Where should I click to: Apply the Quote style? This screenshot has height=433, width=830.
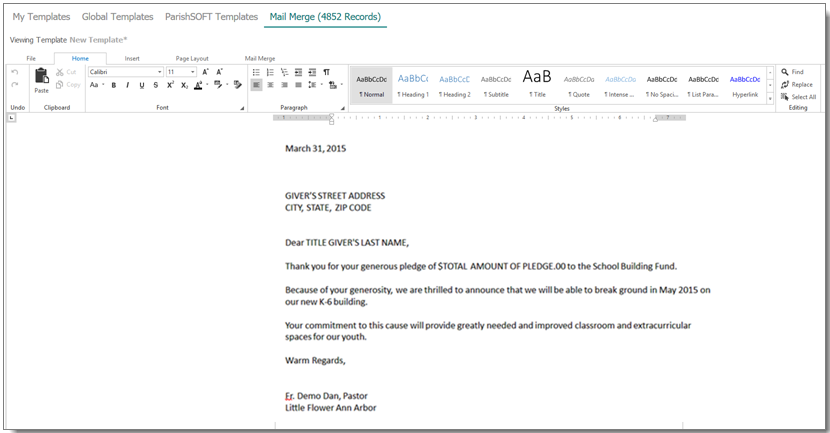tap(579, 85)
